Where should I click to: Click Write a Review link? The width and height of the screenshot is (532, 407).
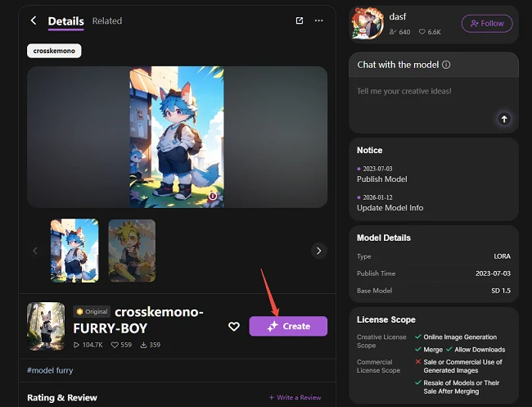[295, 397]
